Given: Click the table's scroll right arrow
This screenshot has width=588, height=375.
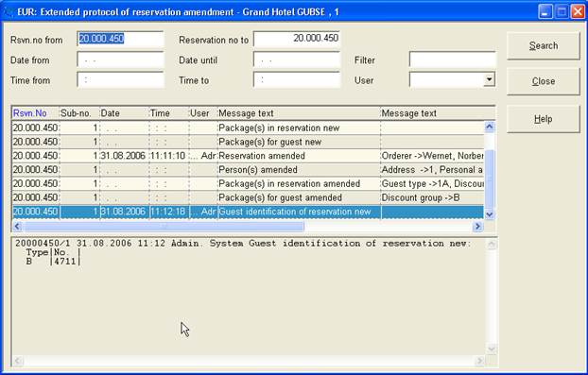Looking at the screenshot, I should point(477,226).
